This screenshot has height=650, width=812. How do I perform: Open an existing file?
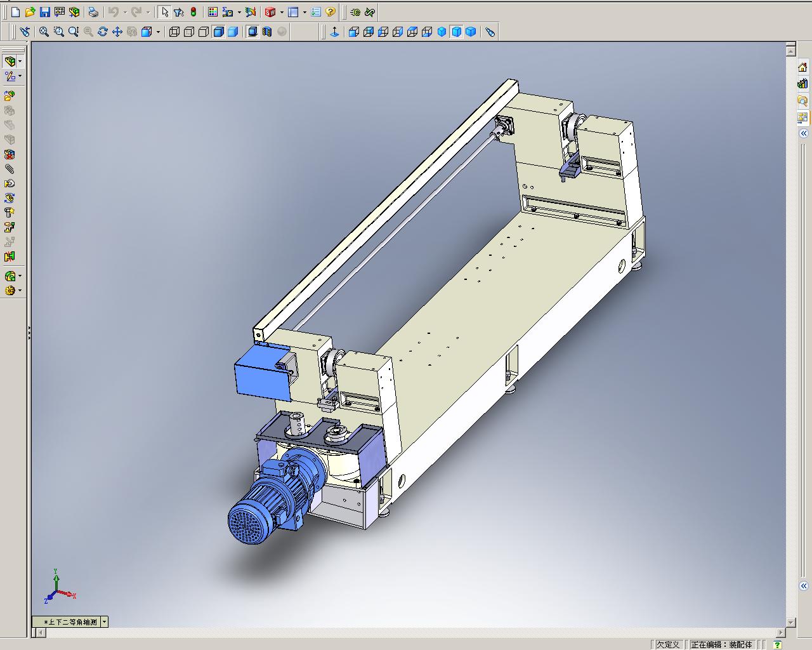30,12
